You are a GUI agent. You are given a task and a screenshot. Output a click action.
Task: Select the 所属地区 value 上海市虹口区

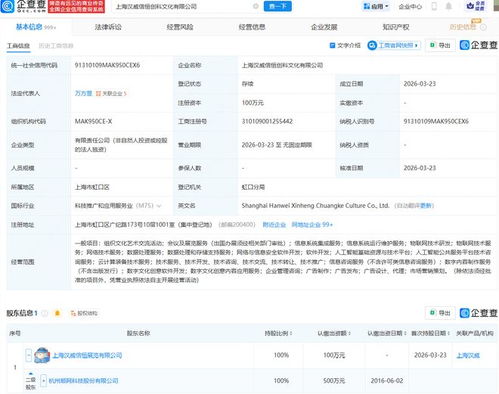pyautogui.click(x=92, y=187)
